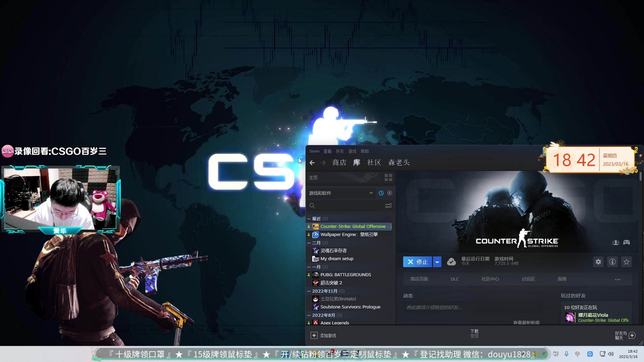644x362 pixels.
Task: Click the taskbar network icon
Action: 602,354
